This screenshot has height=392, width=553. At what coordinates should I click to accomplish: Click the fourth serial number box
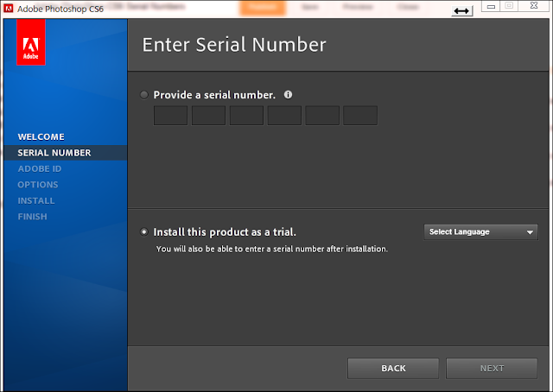coord(284,116)
